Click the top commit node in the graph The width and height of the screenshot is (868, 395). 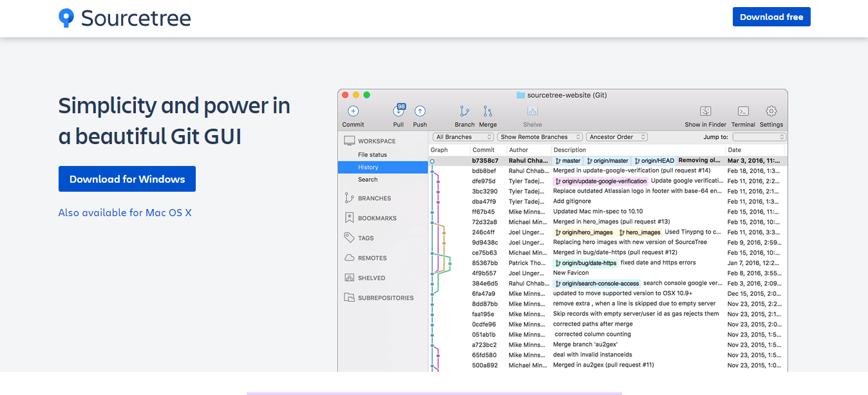click(x=432, y=161)
